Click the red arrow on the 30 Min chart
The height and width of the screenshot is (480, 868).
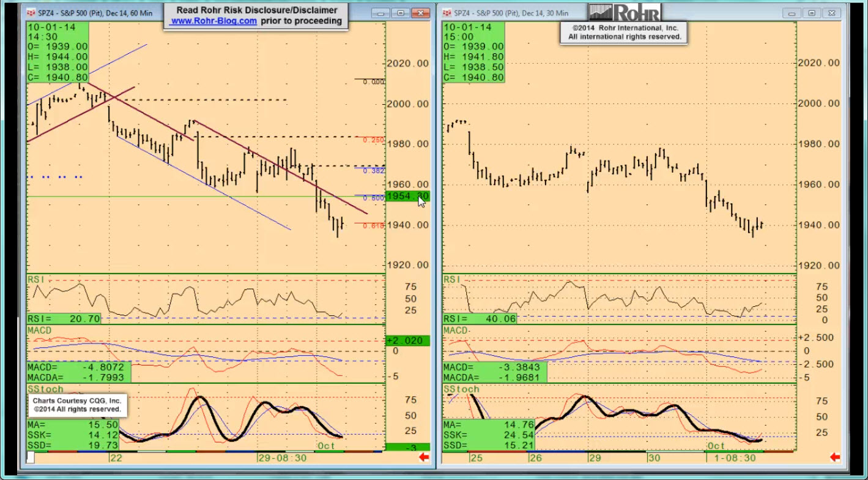click(x=835, y=457)
